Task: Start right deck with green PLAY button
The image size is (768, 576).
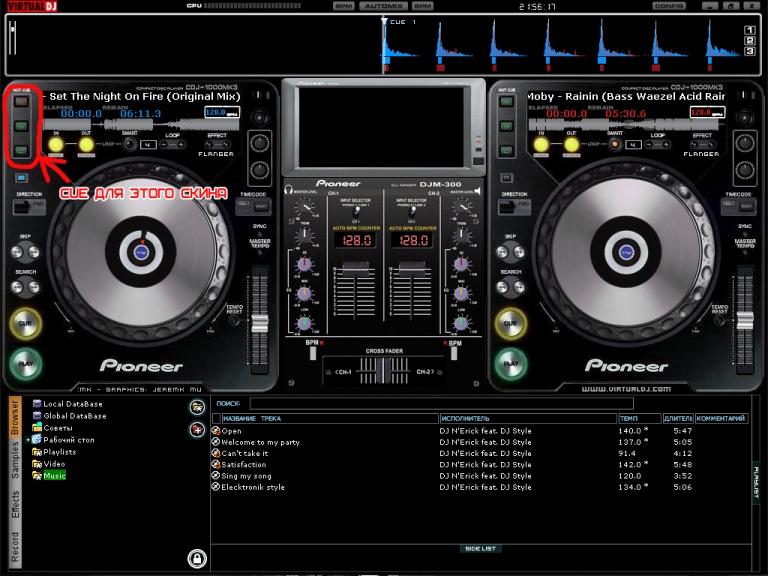Action: tap(511, 364)
